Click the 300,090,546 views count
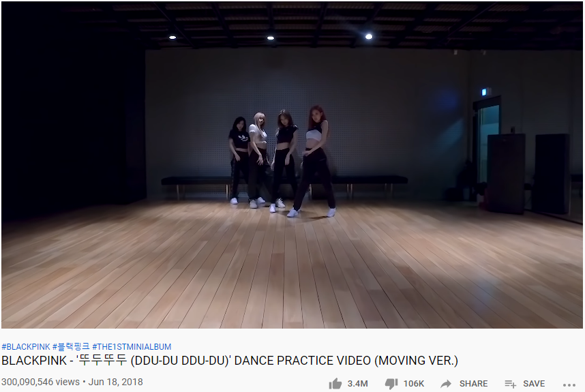This screenshot has width=585, height=392. pos(40,382)
